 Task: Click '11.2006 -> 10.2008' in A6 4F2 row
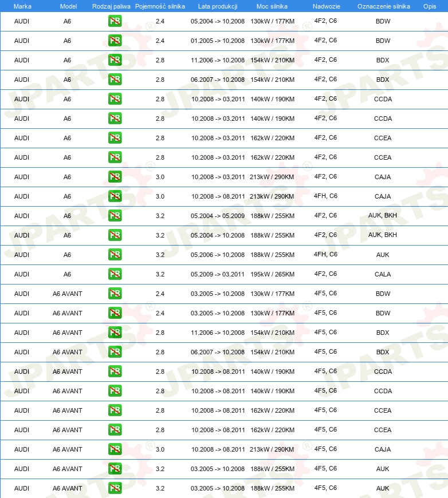click(218, 60)
